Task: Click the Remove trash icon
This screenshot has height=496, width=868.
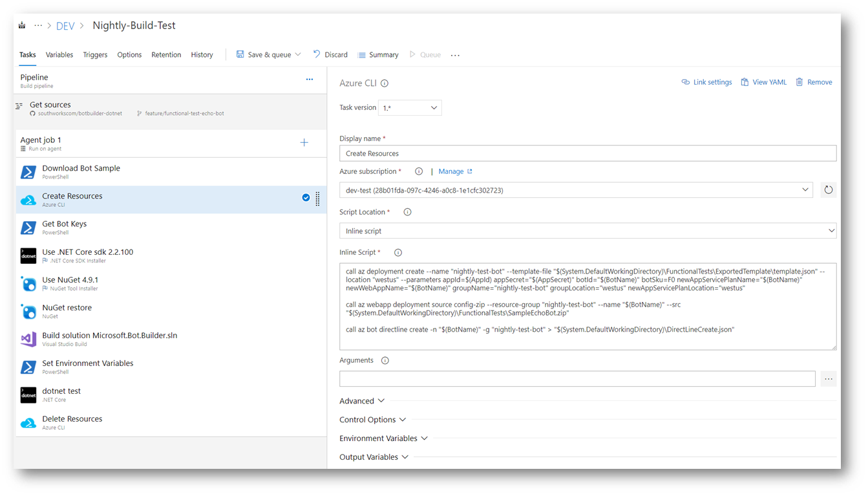Action: pos(799,82)
